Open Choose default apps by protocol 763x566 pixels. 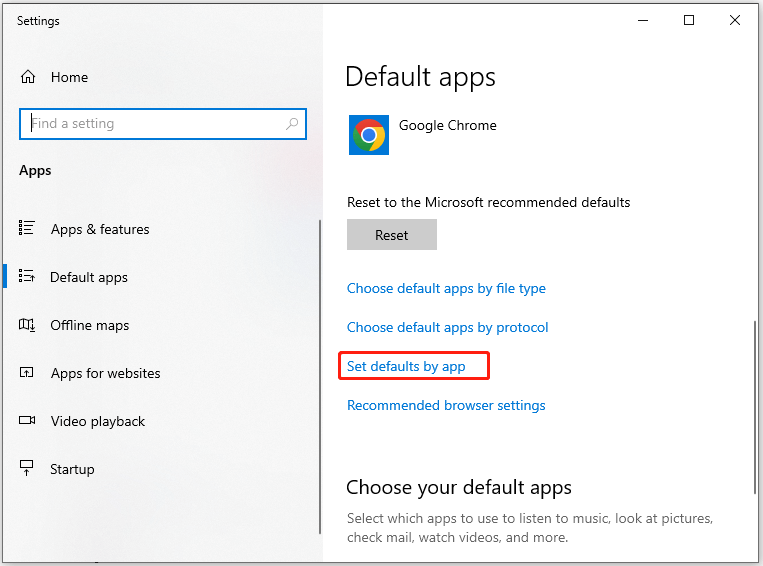click(x=448, y=327)
